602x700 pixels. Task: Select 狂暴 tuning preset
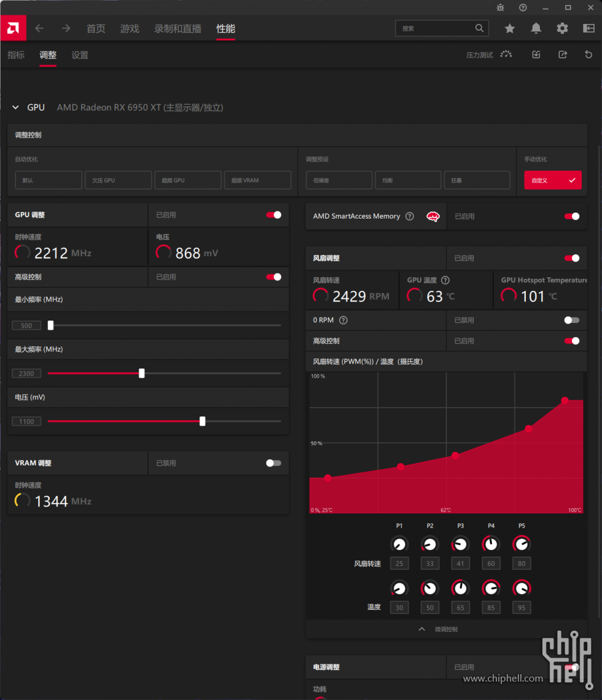click(477, 181)
